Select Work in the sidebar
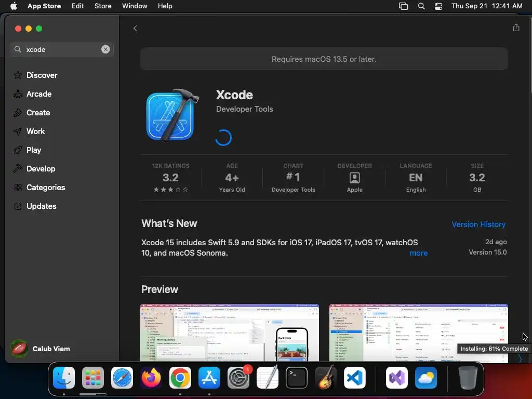 coord(29,131)
